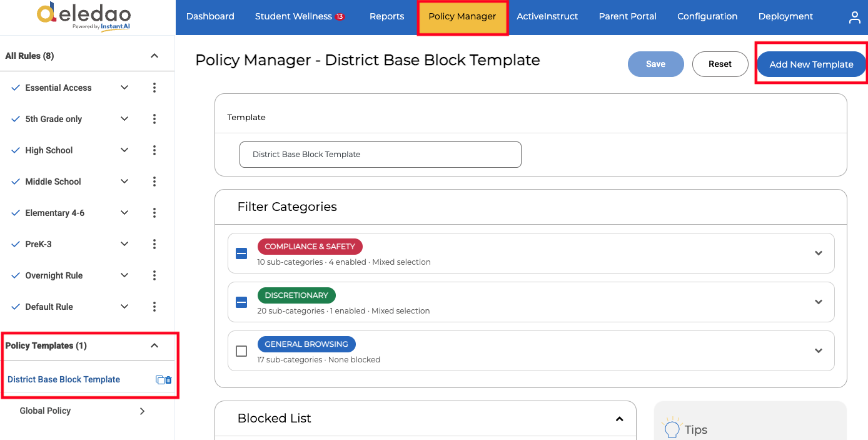Click the Student Wellness notification badge 13
The width and height of the screenshot is (868, 440).
point(340,17)
